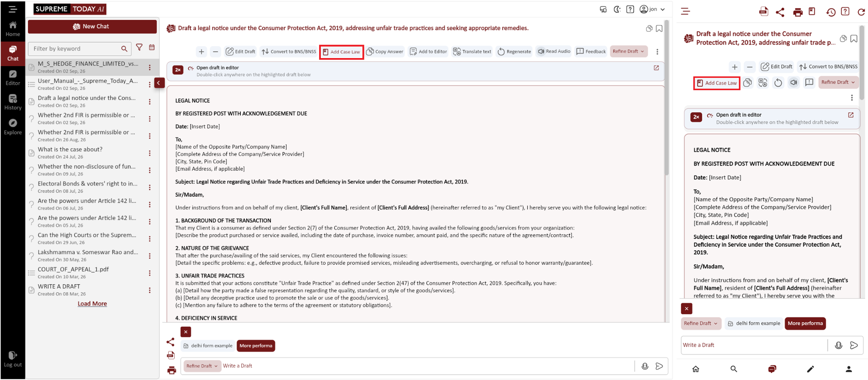868x380 pixels.
Task: Click share icon at bottom-left of main panel
Action: coord(170,342)
